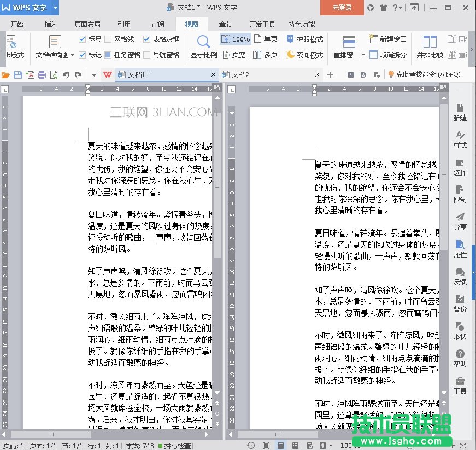Open the WPS 文字 application menu arrow
The image size is (476, 450).
click(56, 8)
